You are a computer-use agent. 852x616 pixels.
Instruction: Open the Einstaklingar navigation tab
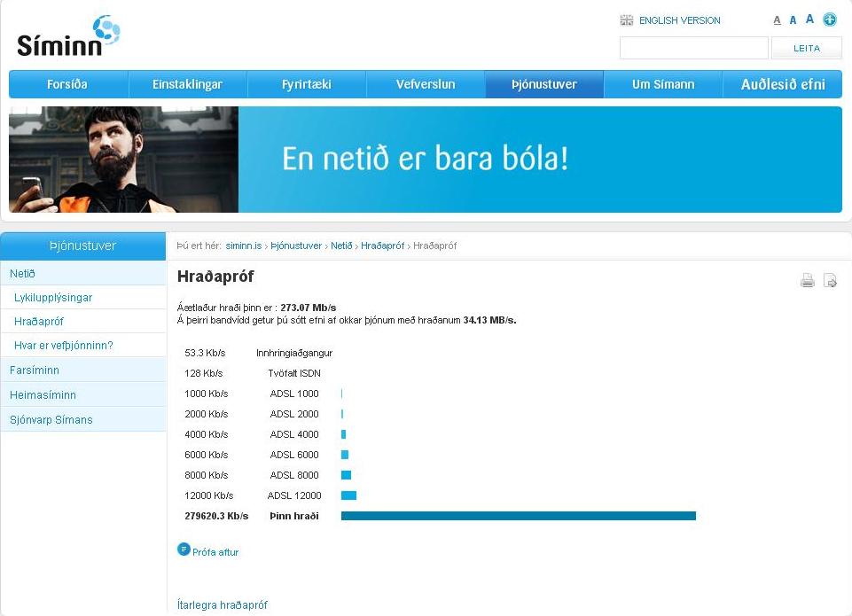point(187,85)
